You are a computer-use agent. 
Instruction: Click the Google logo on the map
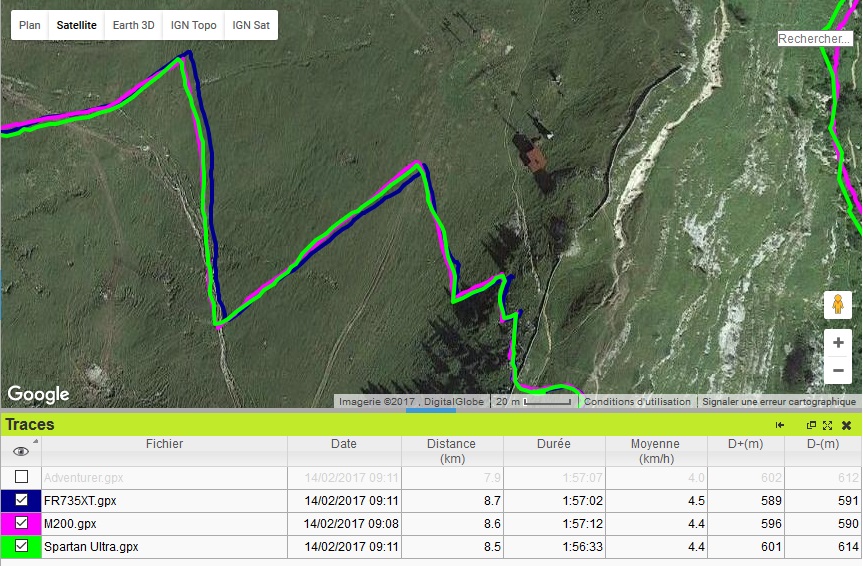[39, 394]
